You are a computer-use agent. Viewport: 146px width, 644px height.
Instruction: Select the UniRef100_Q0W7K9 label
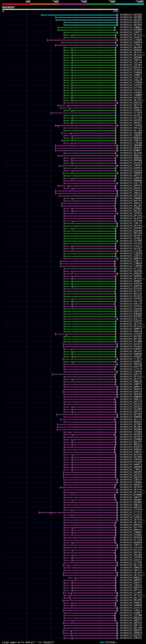(131, 42)
